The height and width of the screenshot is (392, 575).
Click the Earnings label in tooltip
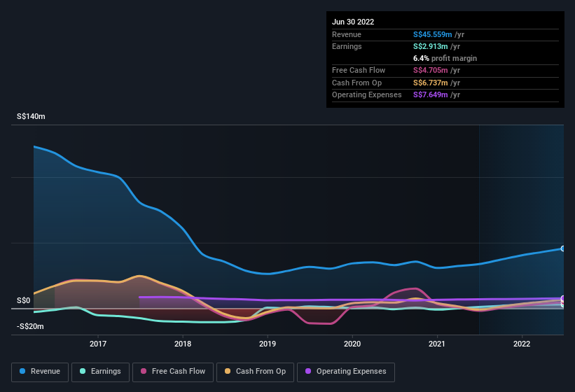347,46
